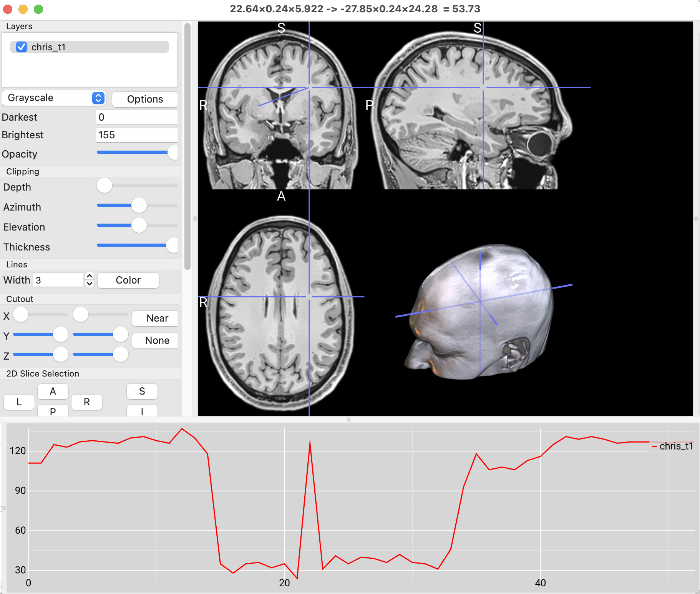Click the Brightest value field
The width and height of the screenshot is (700, 594).
point(136,135)
